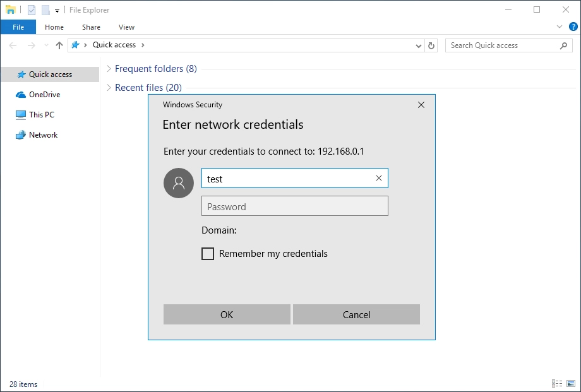581x392 pixels.
Task: Expand the Recent files (20) group
Action: [109, 88]
